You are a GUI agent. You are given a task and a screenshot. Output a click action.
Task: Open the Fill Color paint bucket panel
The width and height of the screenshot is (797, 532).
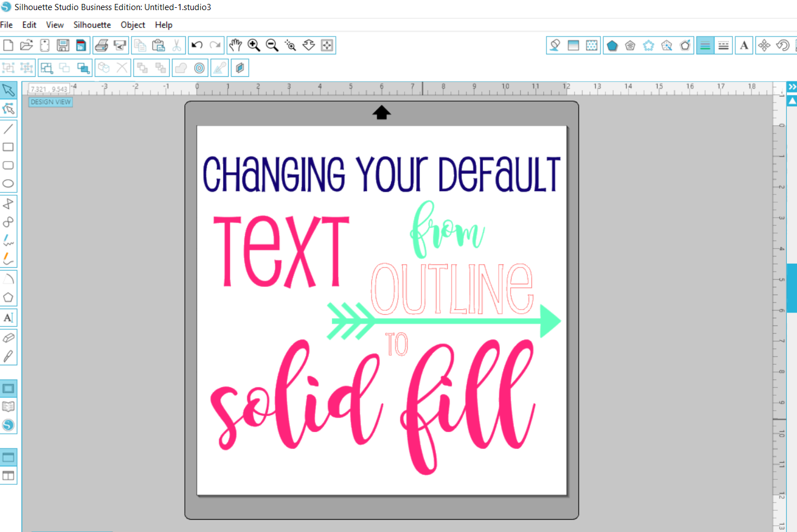[x=555, y=45]
